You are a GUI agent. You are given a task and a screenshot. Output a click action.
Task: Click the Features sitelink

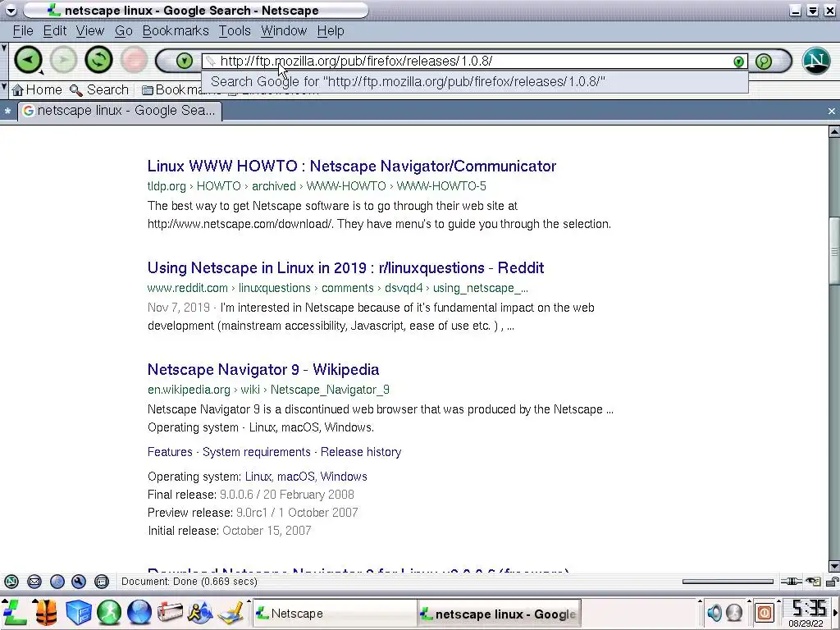point(170,452)
